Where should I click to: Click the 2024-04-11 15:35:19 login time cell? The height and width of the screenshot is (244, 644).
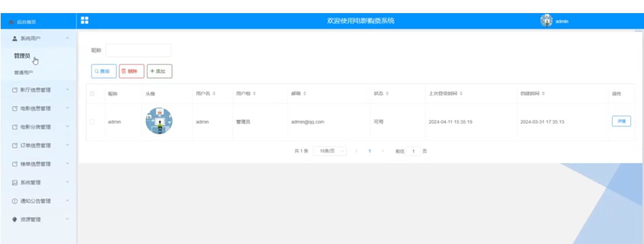pyautogui.click(x=450, y=122)
